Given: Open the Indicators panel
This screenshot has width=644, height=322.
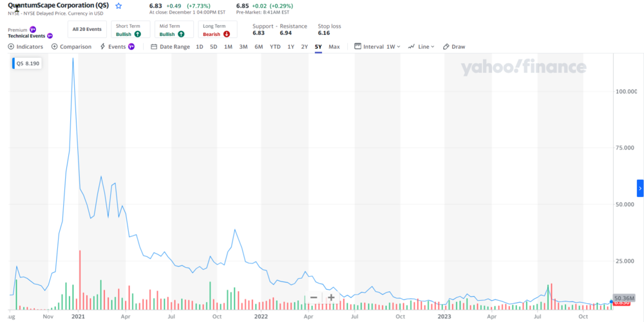Looking at the screenshot, I should coord(26,47).
